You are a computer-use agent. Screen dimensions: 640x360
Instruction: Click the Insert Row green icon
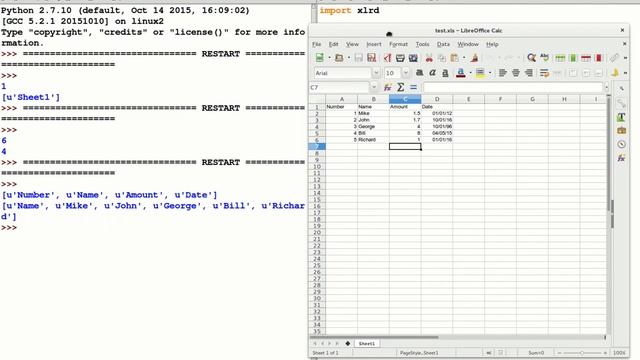[560, 58]
